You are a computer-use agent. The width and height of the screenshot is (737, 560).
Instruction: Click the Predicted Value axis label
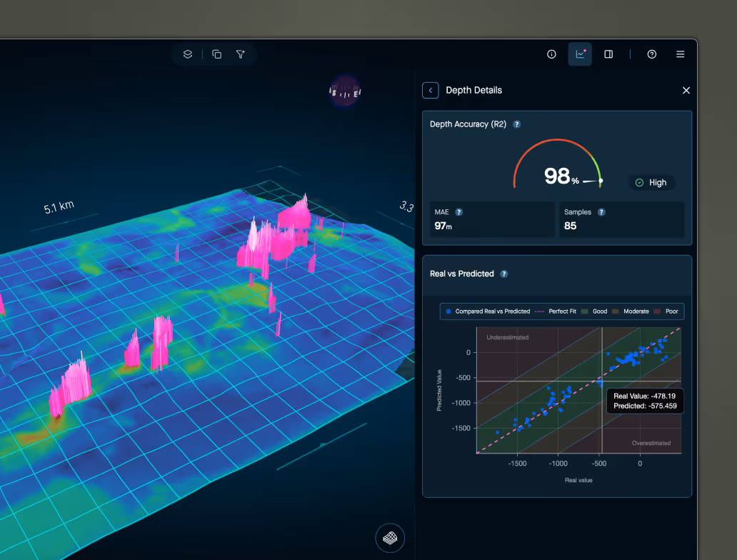[x=439, y=390]
